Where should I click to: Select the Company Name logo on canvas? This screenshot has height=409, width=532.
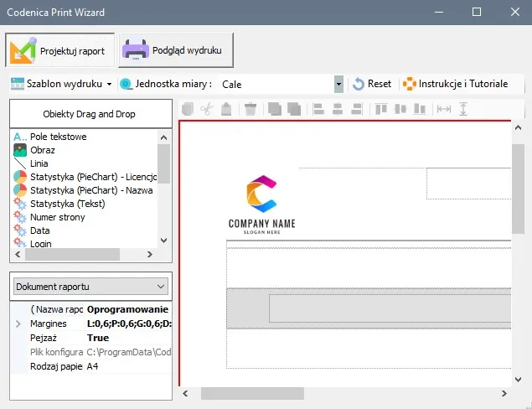coord(261,204)
